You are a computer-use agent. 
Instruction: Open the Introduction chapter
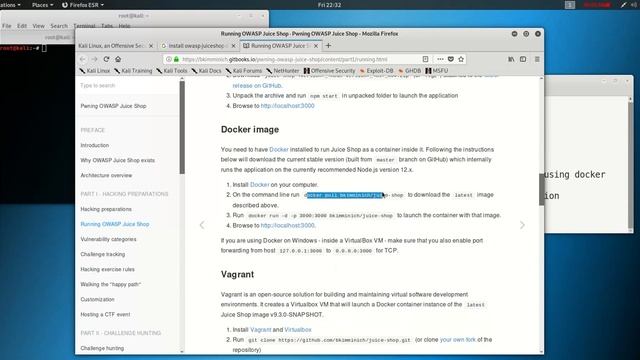[x=94, y=145]
